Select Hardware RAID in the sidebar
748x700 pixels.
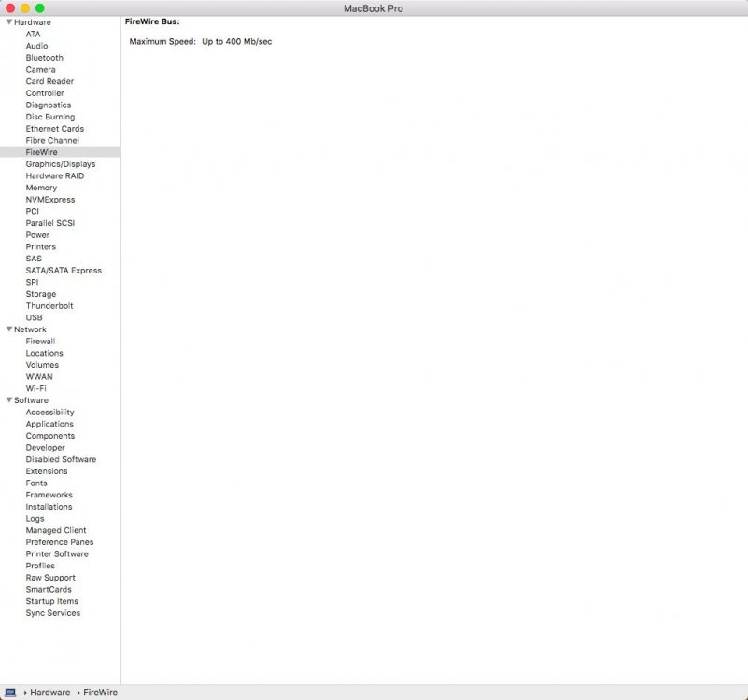click(x=55, y=176)
